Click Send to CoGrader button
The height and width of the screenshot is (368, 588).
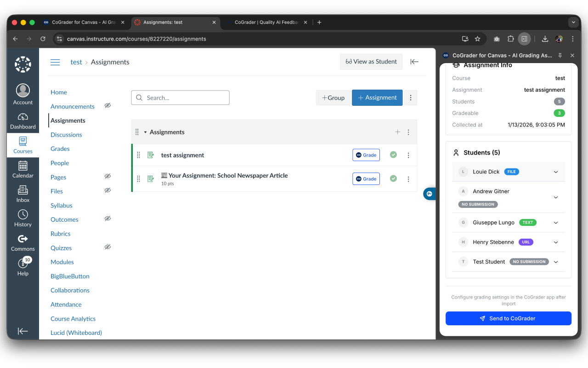tap(509, 318)
